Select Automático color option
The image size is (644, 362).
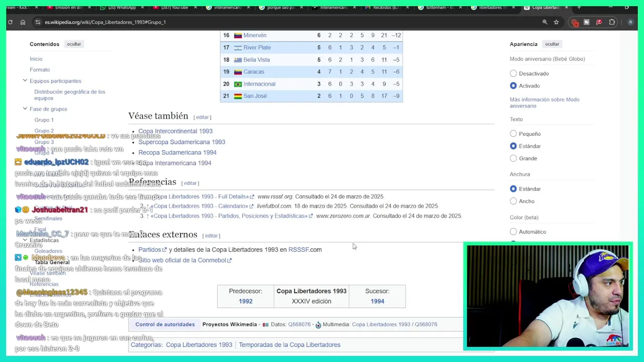[513, 232]
